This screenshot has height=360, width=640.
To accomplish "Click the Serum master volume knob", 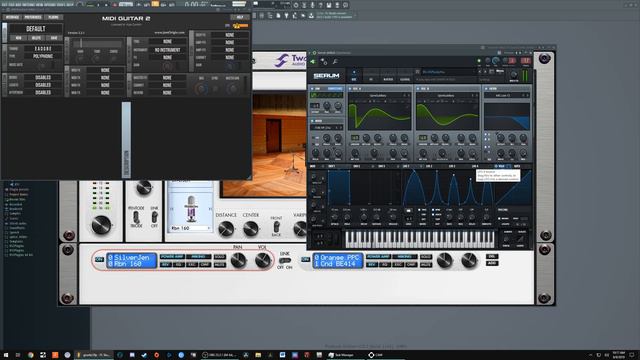I will [514, 75].
